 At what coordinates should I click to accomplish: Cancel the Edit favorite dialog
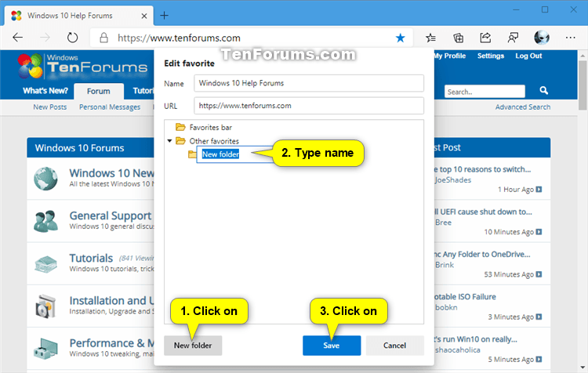click(394, 346)
